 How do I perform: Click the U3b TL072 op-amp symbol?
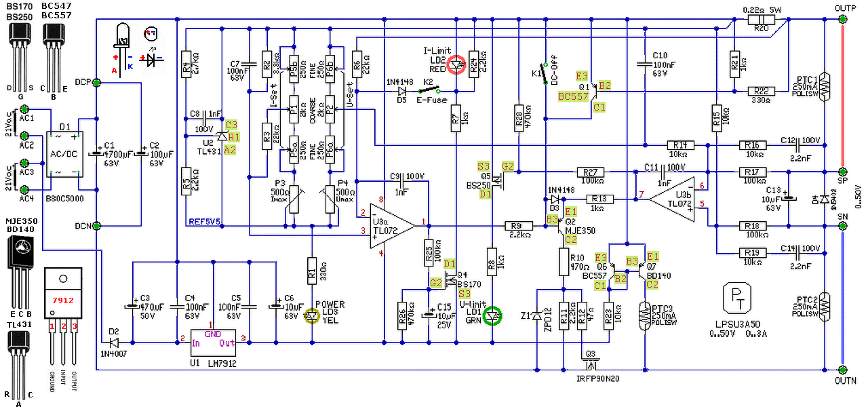click(x=673, y=198)
